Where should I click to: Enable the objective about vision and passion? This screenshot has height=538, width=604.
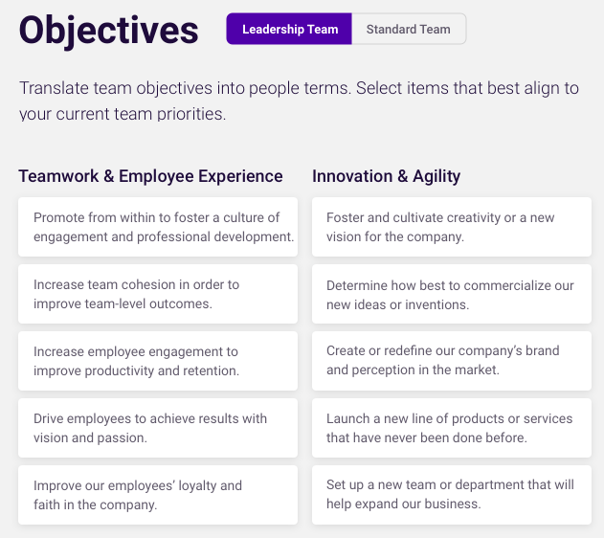(x=158, y=428)
